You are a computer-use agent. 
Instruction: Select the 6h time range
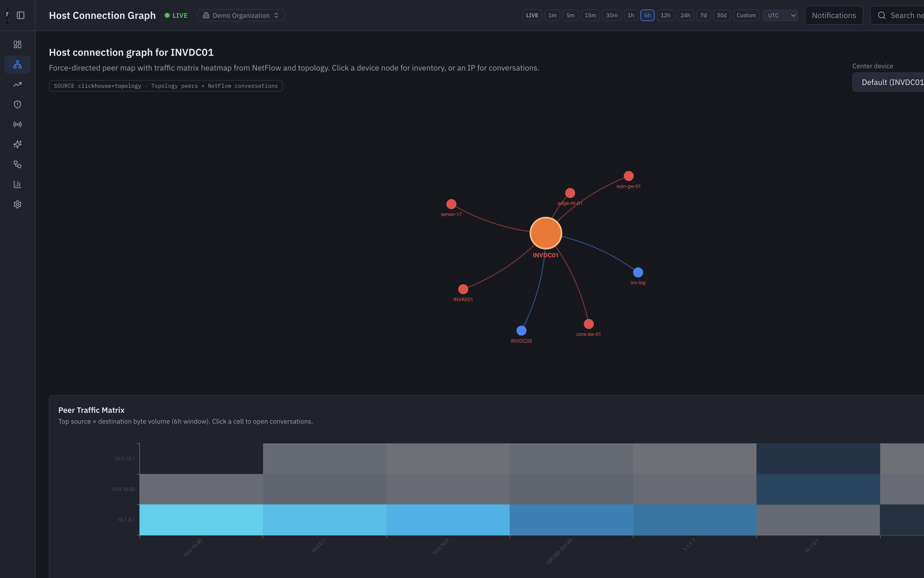(647, 15)
